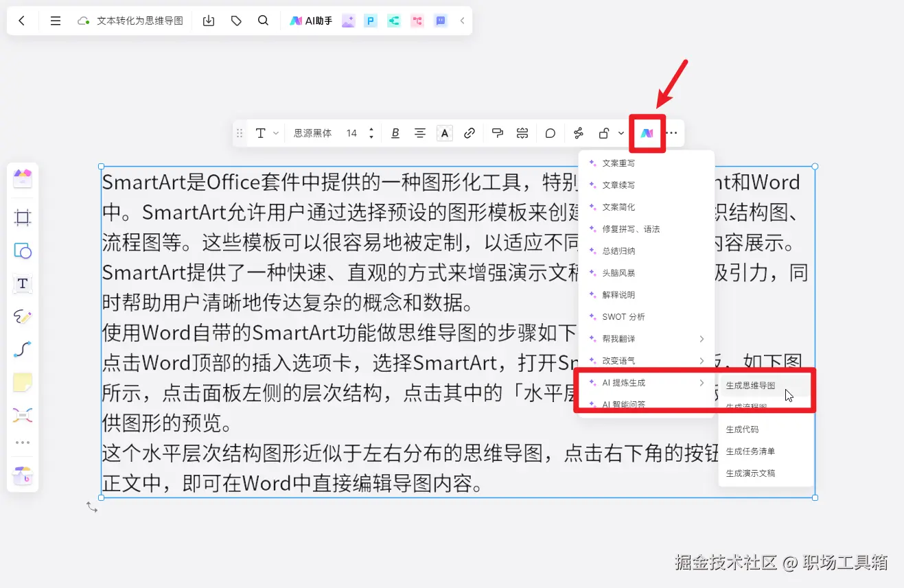Viewport: 904px width, 588px height.
Task: Collapse top toolbar with the chevron
Action: 462,21
